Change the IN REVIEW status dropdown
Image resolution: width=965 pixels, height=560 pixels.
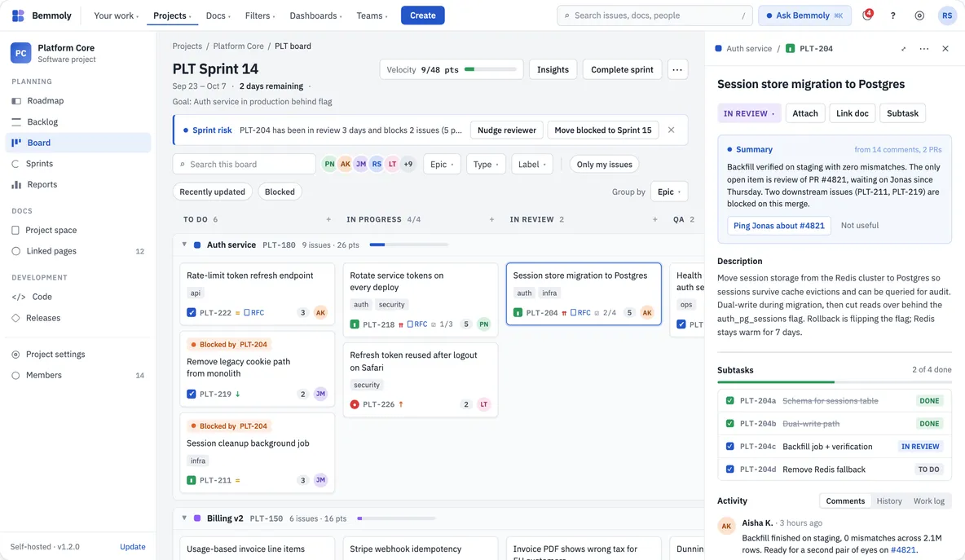[749, 113]
